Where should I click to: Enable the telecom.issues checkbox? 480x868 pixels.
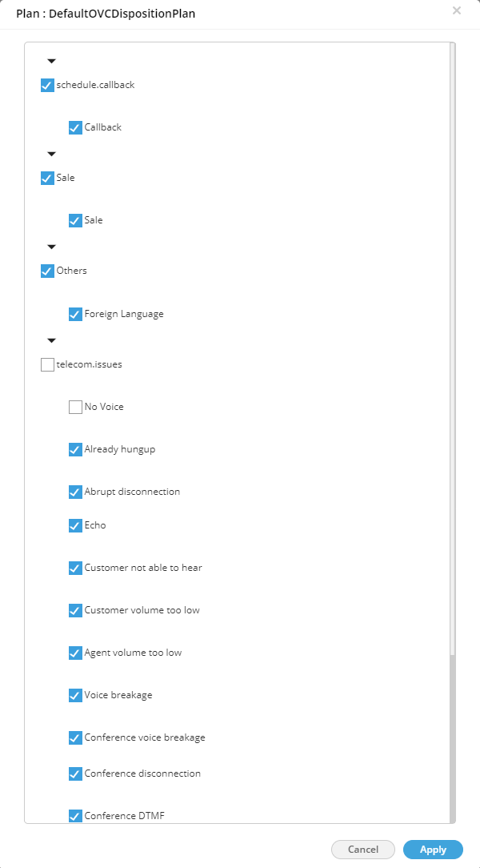[x=47, y=364]
